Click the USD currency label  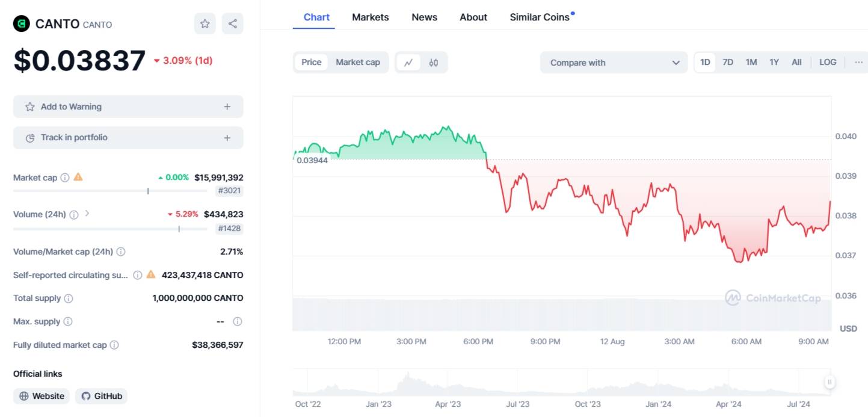tap(848, 329)
